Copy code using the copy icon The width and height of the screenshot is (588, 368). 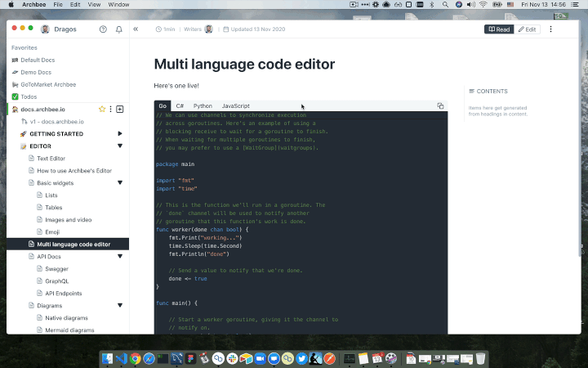(x=440, y=105)
